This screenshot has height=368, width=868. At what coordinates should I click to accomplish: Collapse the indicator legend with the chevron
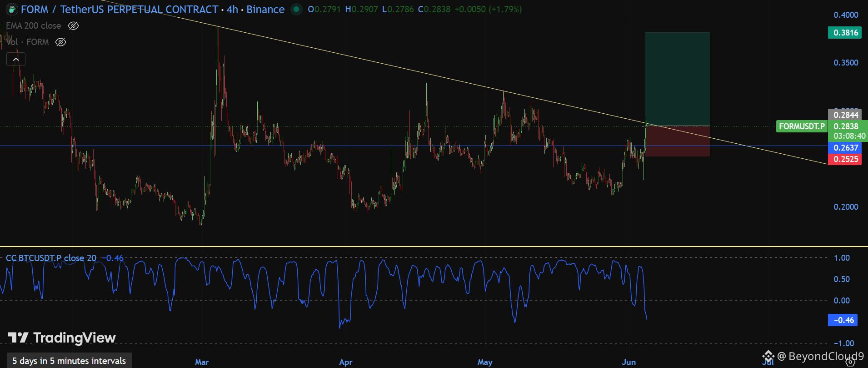point(16,59)
